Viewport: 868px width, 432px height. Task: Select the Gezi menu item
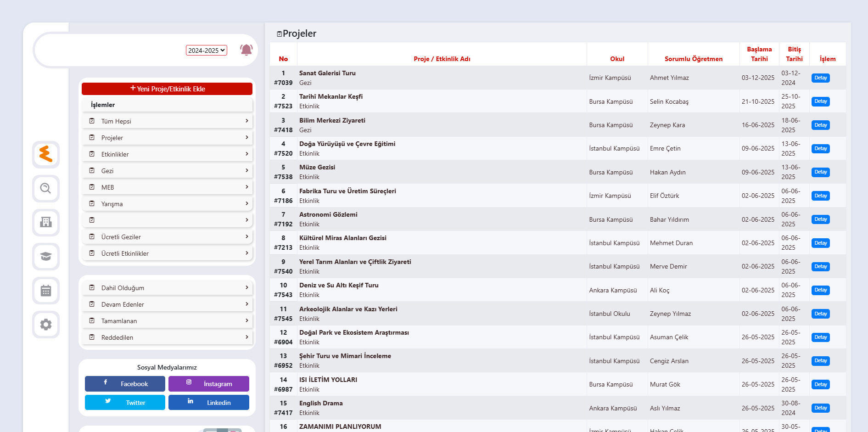[x=168, y=171]
